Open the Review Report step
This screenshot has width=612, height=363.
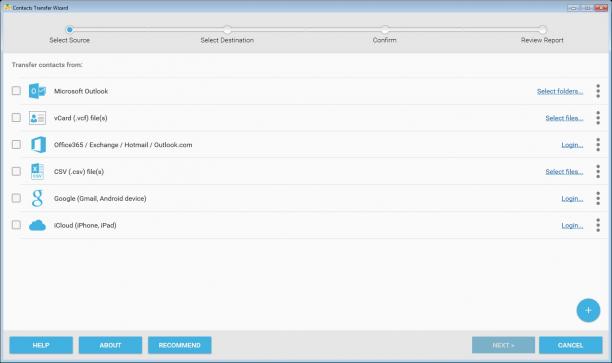[x=543, y=30]
